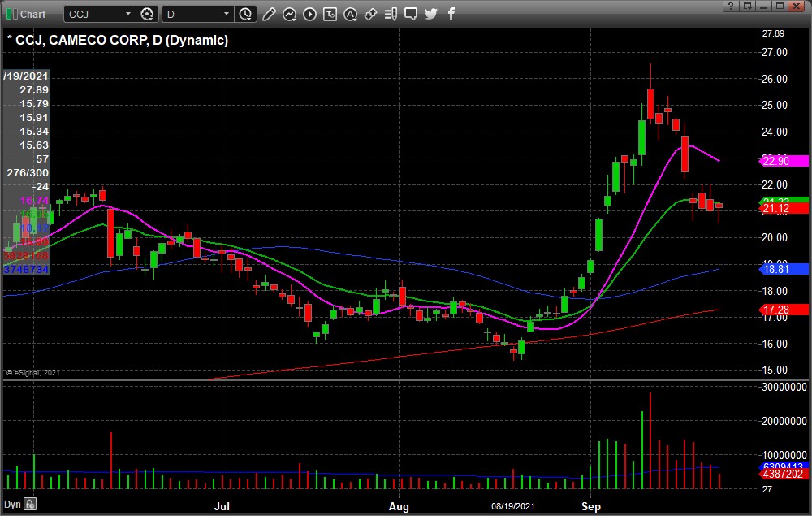Click the red 17.28 moving average label
Image resolution: width=812 pixels, height=516 pixels.
pyautogui.click(x=784, y=310)
